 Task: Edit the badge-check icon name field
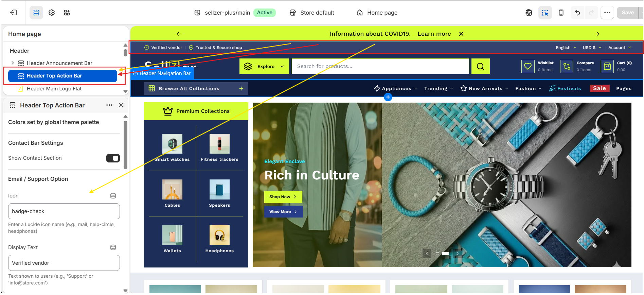[x=64, y=211]
